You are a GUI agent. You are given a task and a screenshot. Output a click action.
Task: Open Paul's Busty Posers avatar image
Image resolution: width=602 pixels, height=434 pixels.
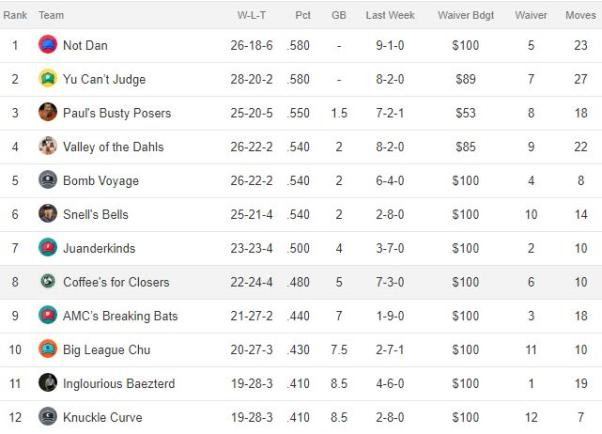(48, 112)
